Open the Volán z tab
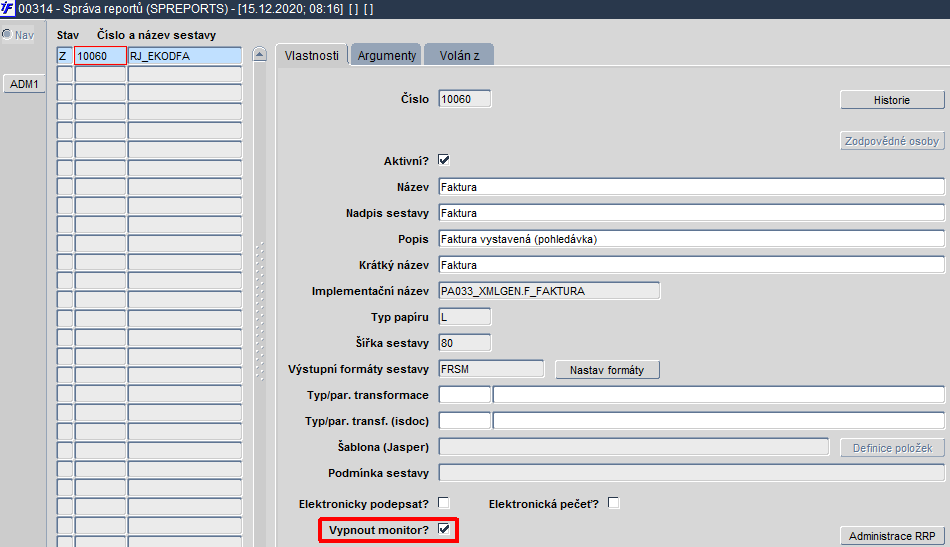Image resolution: width=950 pixels, height=547 pixels. click(459, 55)
